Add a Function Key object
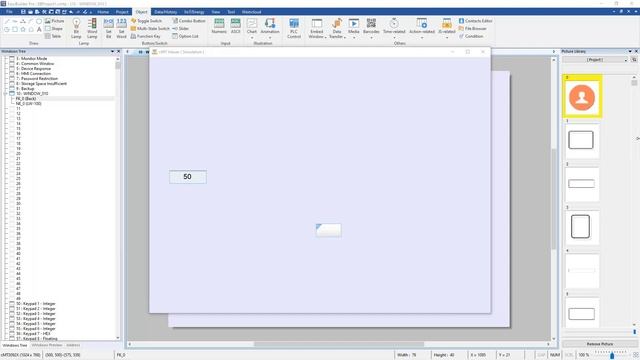Image resolution: width=640 pixels, height=360 pixels. click(x=146, y=36)
